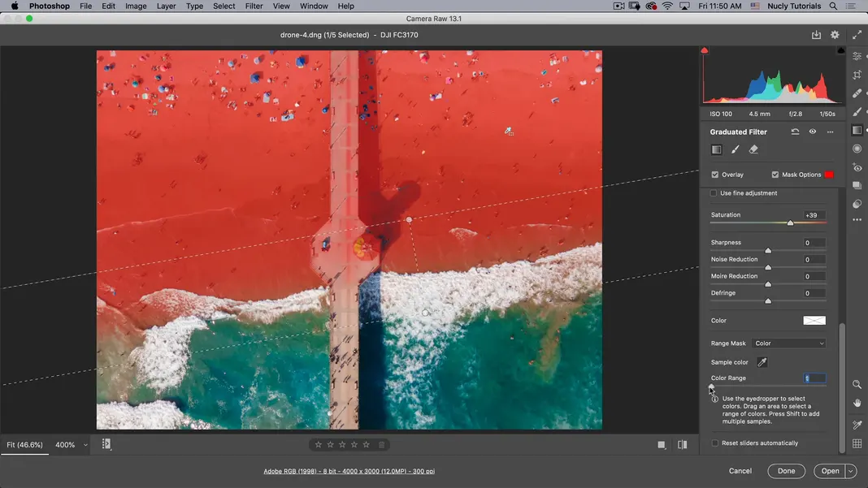The width and height of the screenshot is (868, 488).
Task: Toggle shadow clipping warning in histogram
Action: [x=704, y=50]
